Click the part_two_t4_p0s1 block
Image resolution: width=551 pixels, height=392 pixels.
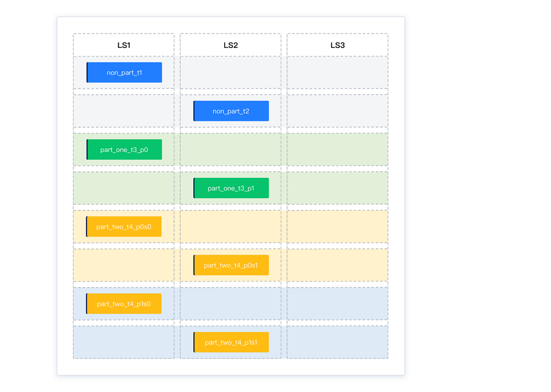pyautogui.click(x=231, y=265)
